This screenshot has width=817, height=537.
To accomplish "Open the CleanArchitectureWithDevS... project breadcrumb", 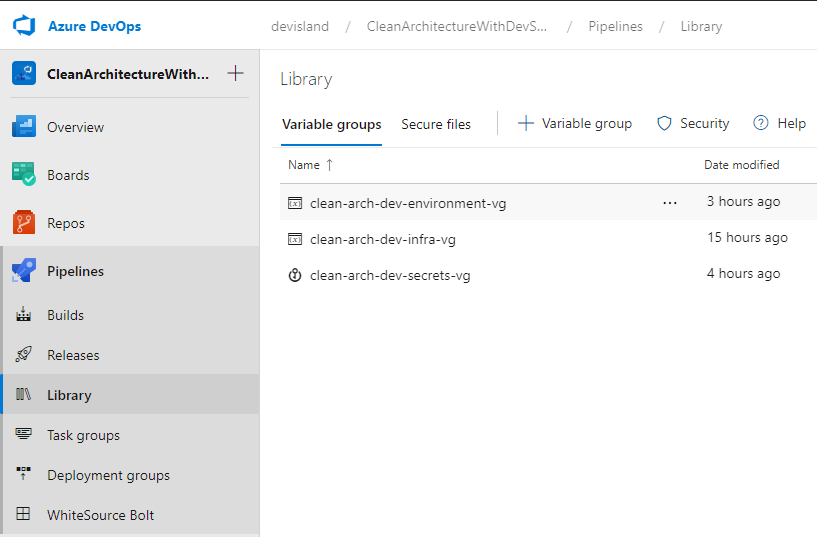I will (457, 27).
